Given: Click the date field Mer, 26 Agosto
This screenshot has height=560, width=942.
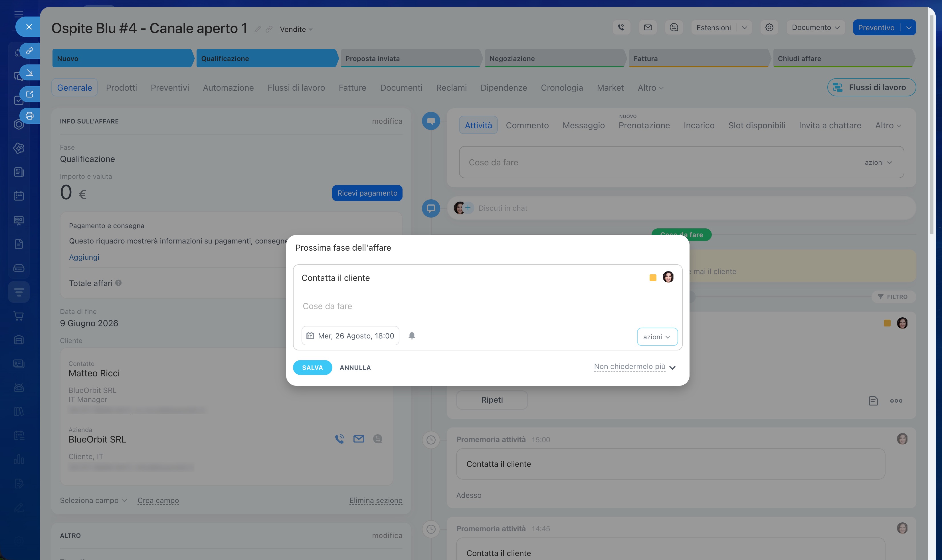Looking at the screenshot, I should (x=350, y=336).
